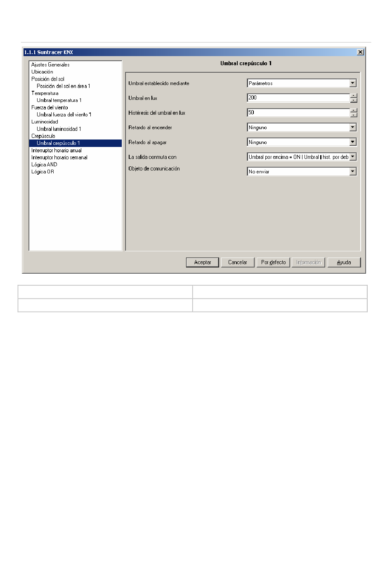The height and width of the screenshot is (577, 392).
Task: Click the Ayuda button
Action: tap(344, 262)
